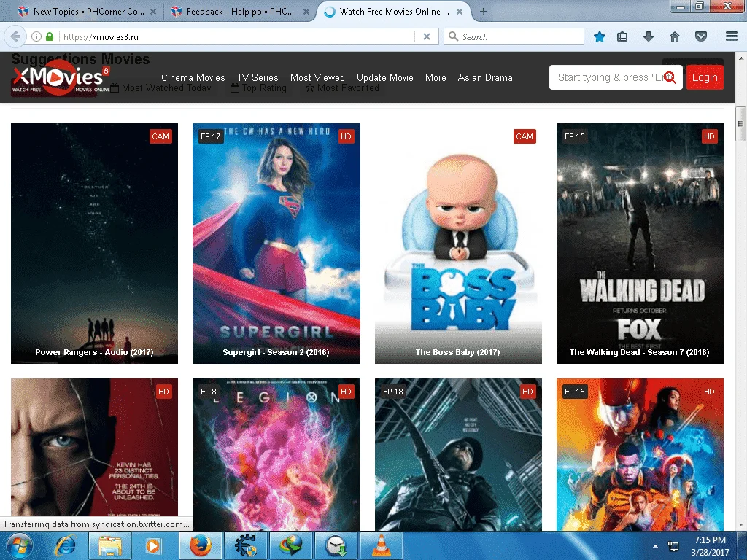Open a new tab with the plus button

(x=484, y=12)
